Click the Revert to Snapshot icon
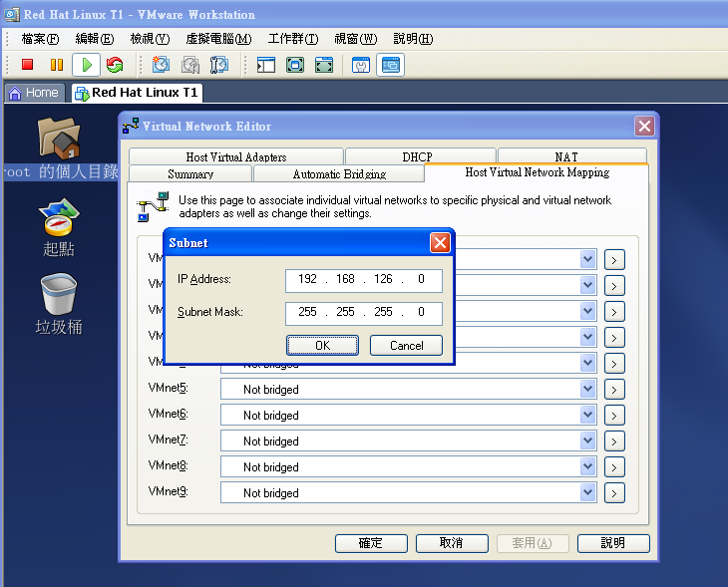This screenshot has width=728, height=587. 190,65
